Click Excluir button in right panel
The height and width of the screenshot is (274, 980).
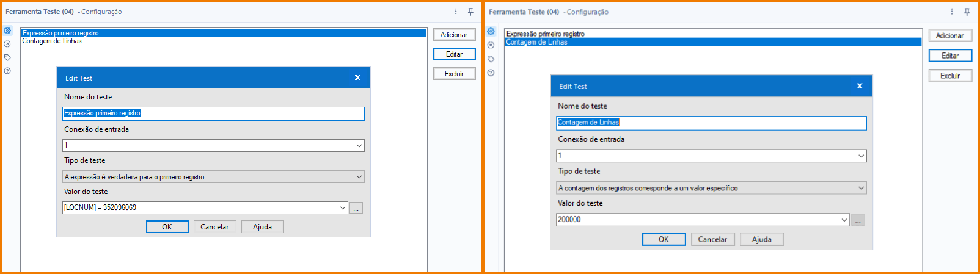pos(950,76)
